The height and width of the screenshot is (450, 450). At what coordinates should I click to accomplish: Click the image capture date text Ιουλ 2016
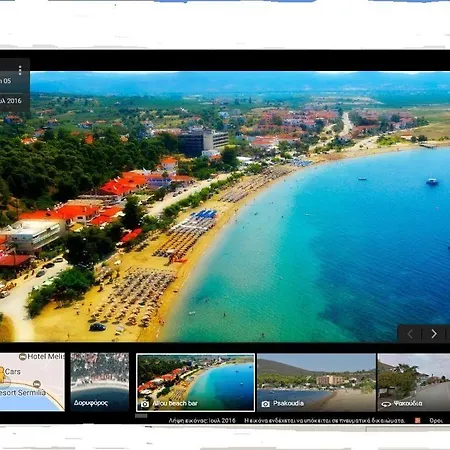(x=202, y=421)
